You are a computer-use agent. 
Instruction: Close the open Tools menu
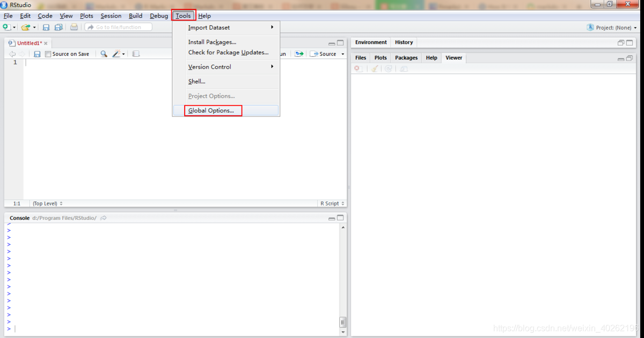click(x=184, y=16)
